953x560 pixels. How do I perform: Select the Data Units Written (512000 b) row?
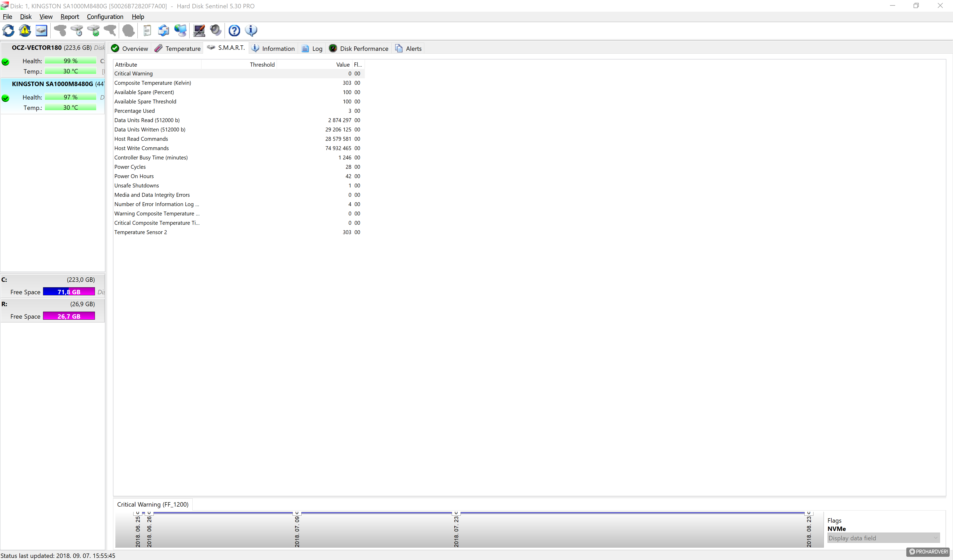coord(239,130)
